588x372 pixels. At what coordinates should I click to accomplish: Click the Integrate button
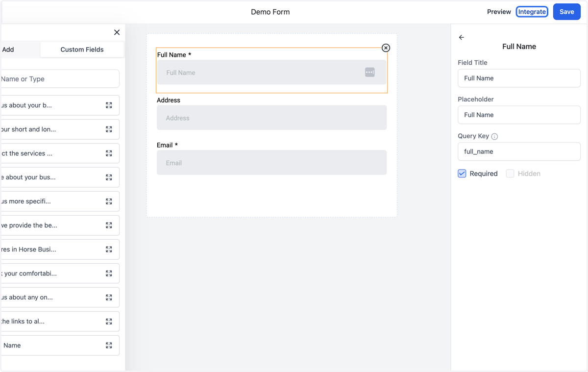pyautogui.click(x=532, y=12)
